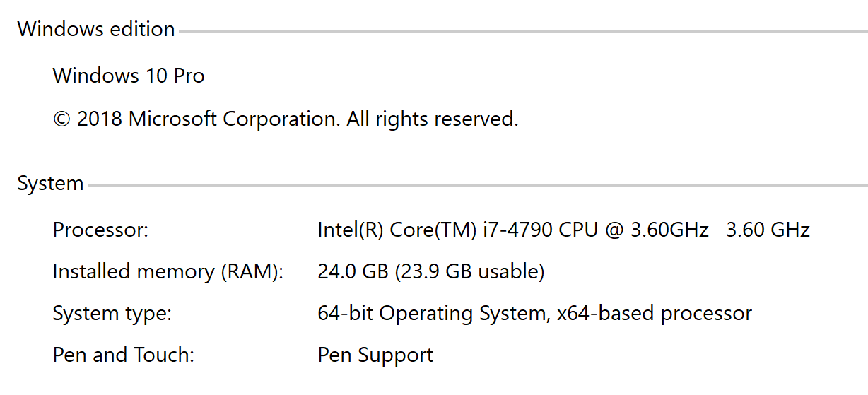Click the "x64-based processor" text
Screen dimensions: 868x395
pos(654,314)
